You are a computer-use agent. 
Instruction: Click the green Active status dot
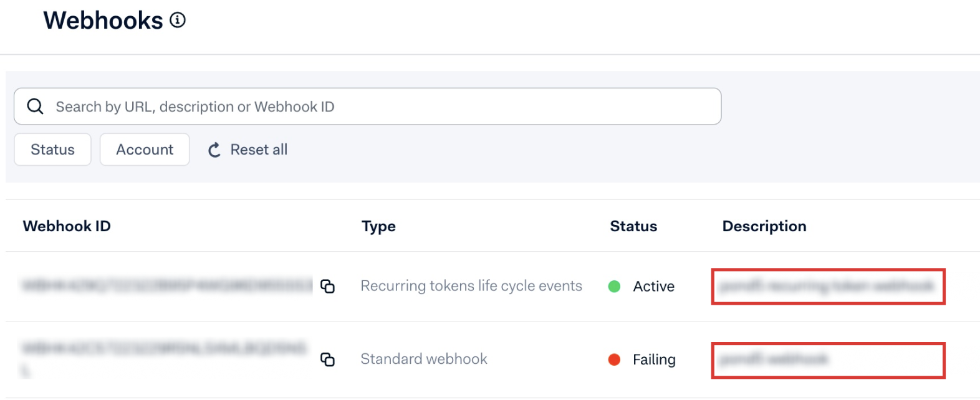(614, 287)
